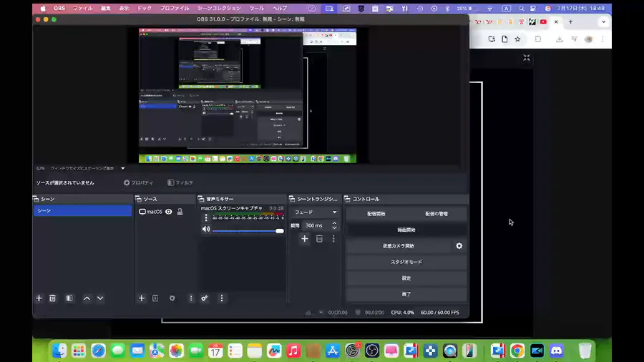Open browser downloads arrow icon
Viewport: 644px width, 362px height.
click(560, 39)
